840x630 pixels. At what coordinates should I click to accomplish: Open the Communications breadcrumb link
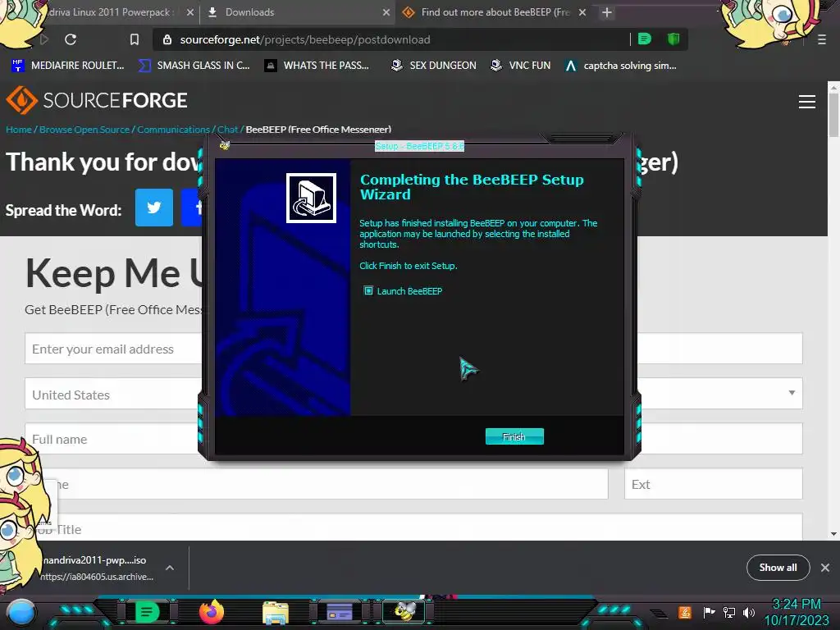(173, 129)
